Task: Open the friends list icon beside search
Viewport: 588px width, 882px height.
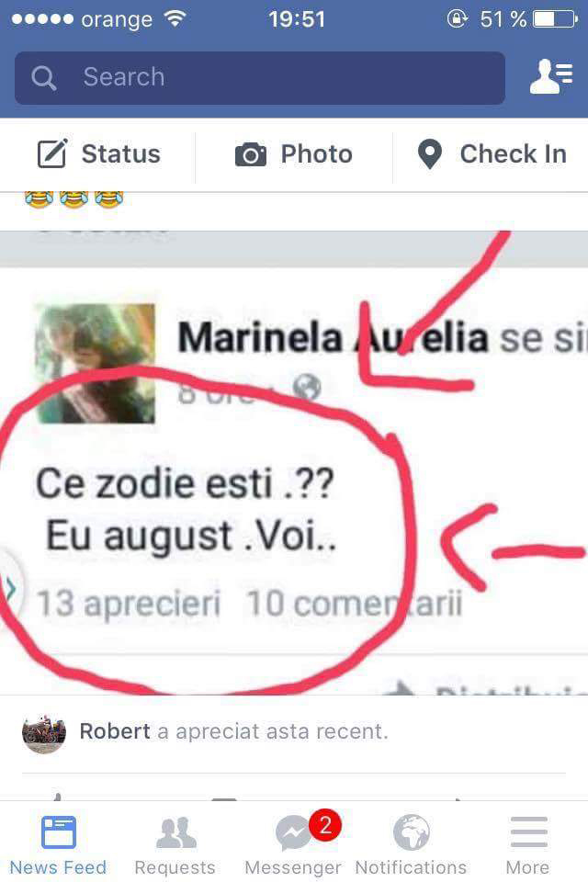Action: click(x=551, y=76)
